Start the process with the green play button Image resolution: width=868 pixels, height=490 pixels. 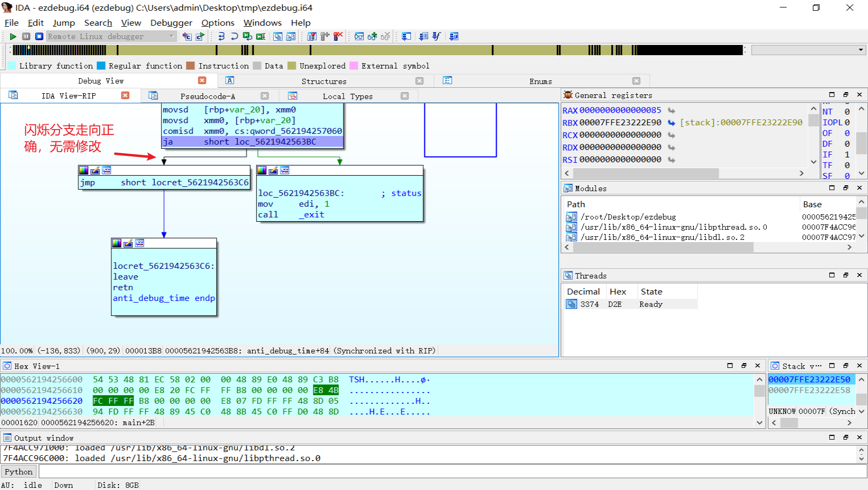13,36
